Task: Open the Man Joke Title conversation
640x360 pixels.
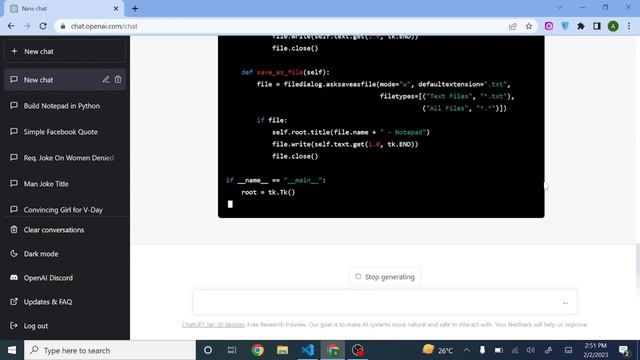Action: (65, 184)
